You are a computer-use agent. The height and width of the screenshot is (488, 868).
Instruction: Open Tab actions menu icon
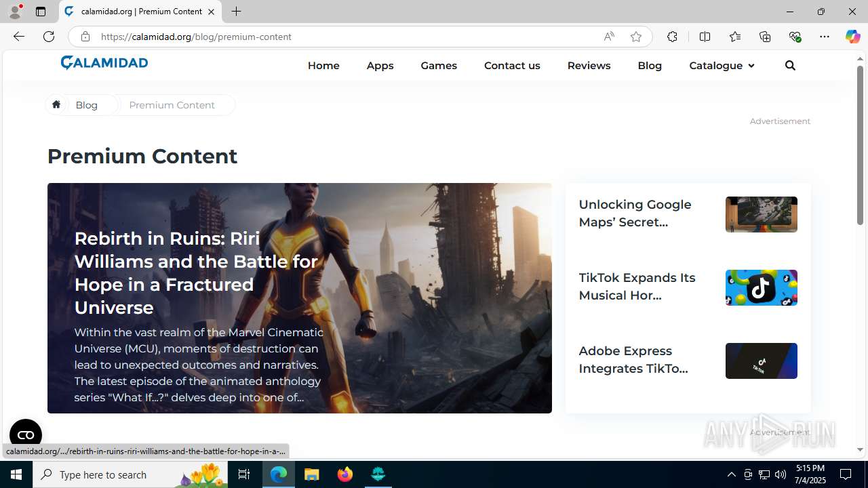click(41, 12)
